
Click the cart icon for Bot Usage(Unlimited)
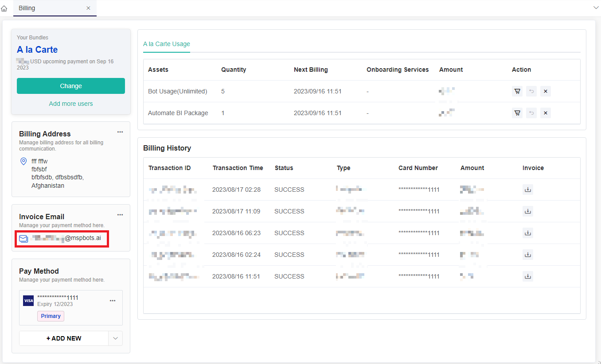click(517, 91)
